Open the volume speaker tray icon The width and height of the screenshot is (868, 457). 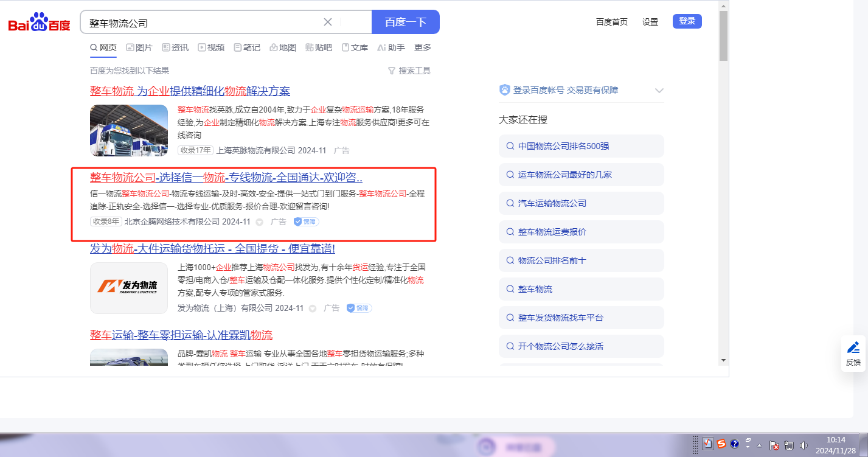(x=804, y=445)
